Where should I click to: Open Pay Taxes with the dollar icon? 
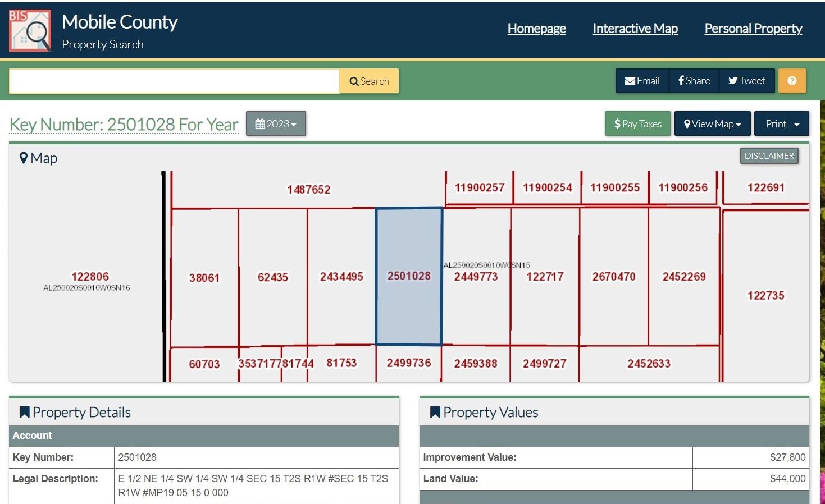pyautogui.click(x=638, y=123)
